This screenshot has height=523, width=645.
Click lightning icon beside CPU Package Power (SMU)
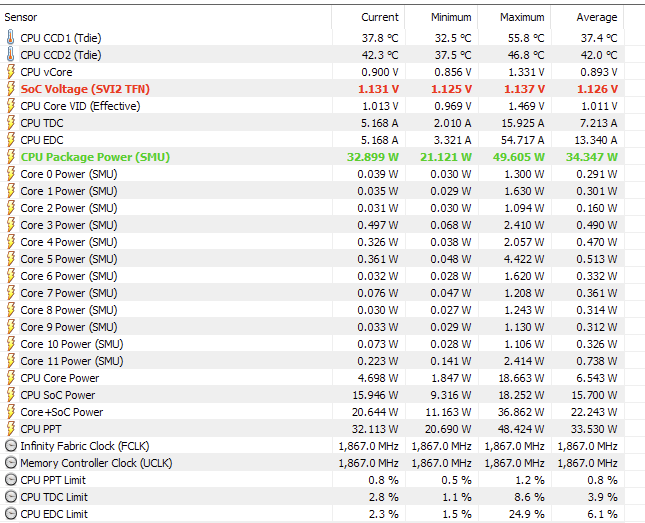[x=11, y=157]
